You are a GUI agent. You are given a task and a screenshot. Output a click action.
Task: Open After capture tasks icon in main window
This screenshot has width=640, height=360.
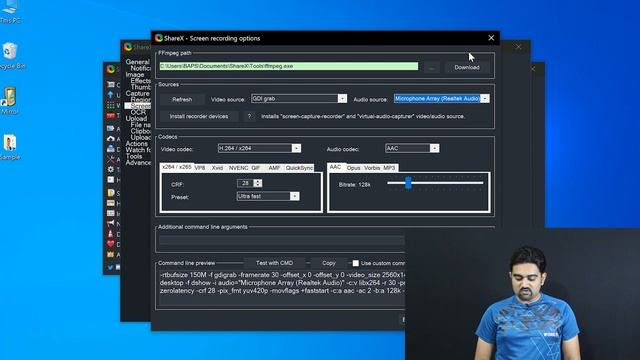click(x=111, y=128)
